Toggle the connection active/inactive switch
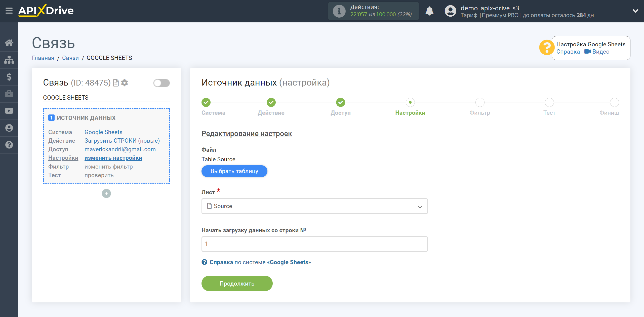 [x=162, y=83]
